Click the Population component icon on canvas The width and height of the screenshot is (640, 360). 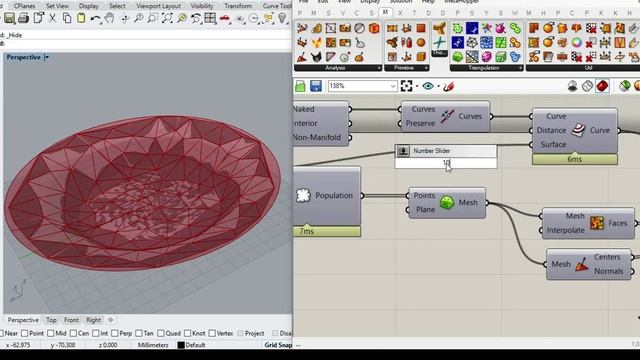tap(303, 196)
